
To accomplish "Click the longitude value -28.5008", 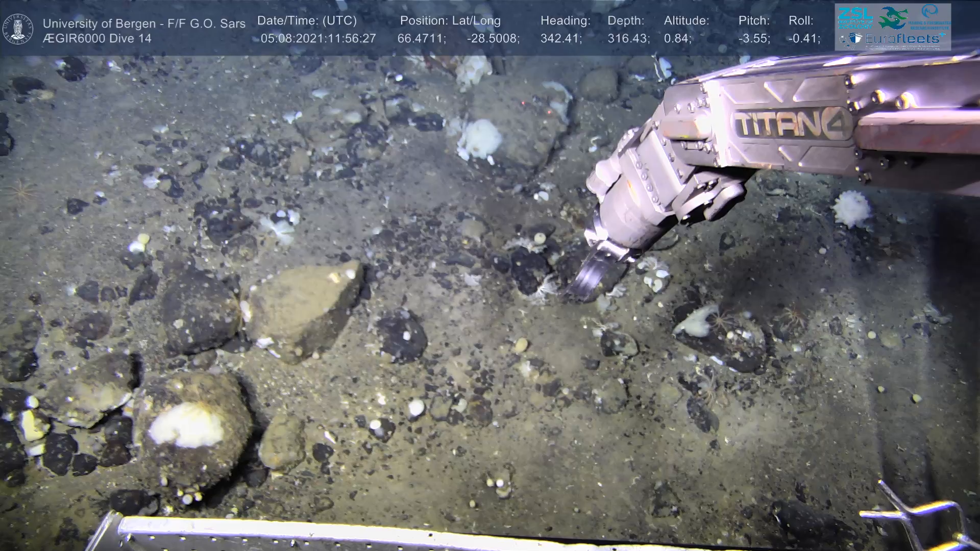I will point(493,39).
